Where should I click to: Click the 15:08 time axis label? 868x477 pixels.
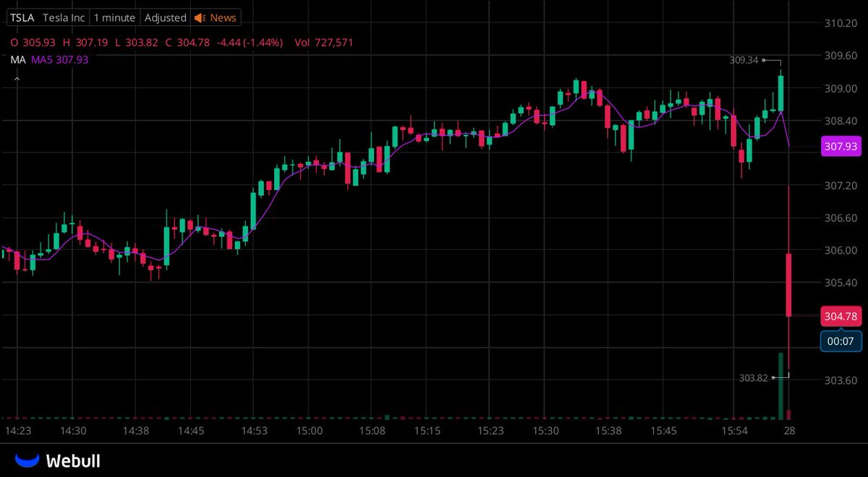click(373, 430)
